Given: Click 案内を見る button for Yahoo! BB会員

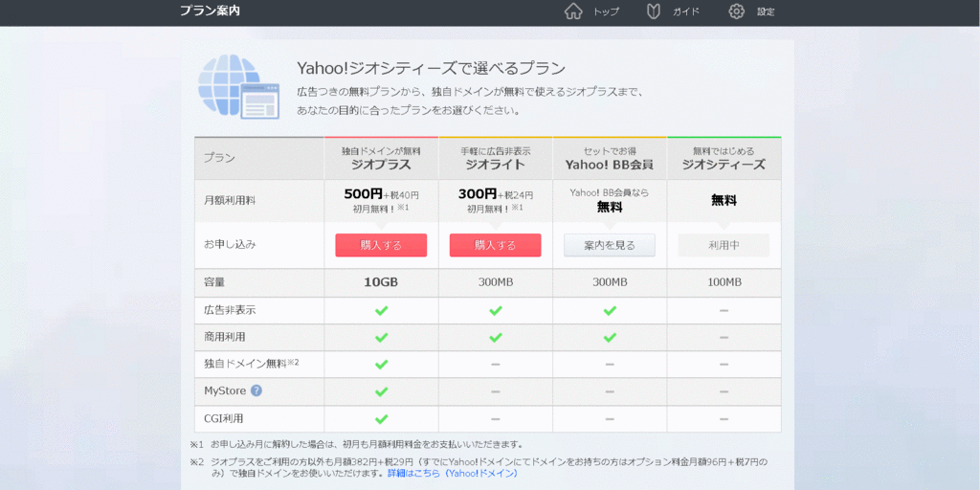Looking at the screenshot, I should [x=610, y=245].
